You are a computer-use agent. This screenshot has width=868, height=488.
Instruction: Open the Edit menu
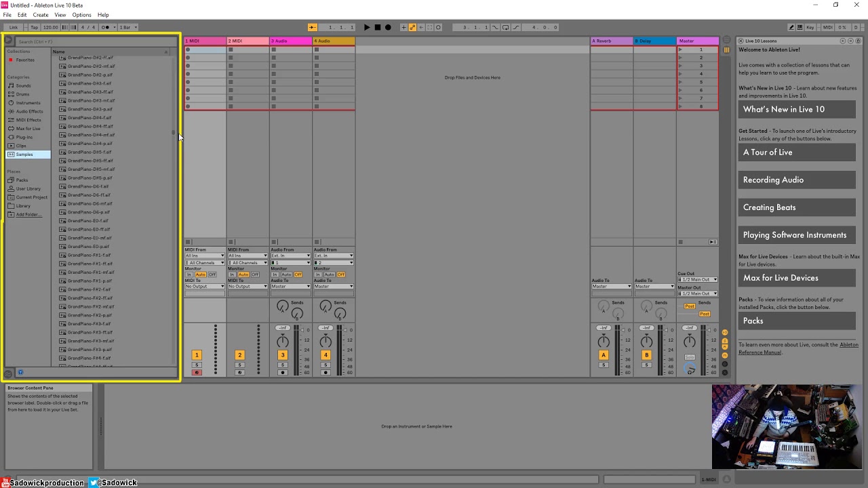tap(22, 15)
